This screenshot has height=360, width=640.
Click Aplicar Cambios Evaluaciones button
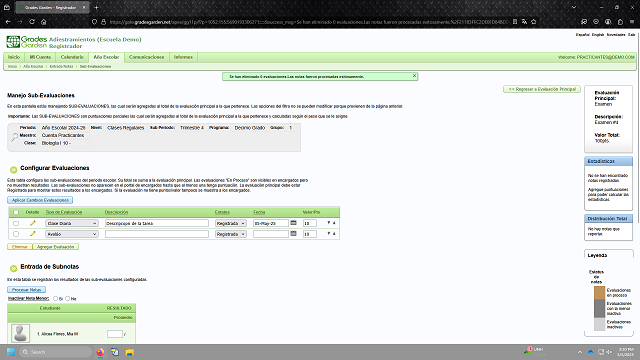click(40, 200)
